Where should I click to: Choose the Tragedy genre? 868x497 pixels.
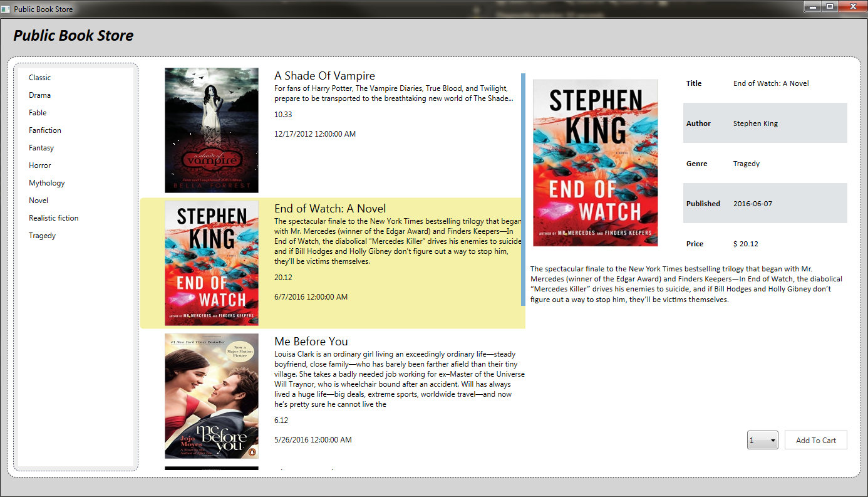42,236
